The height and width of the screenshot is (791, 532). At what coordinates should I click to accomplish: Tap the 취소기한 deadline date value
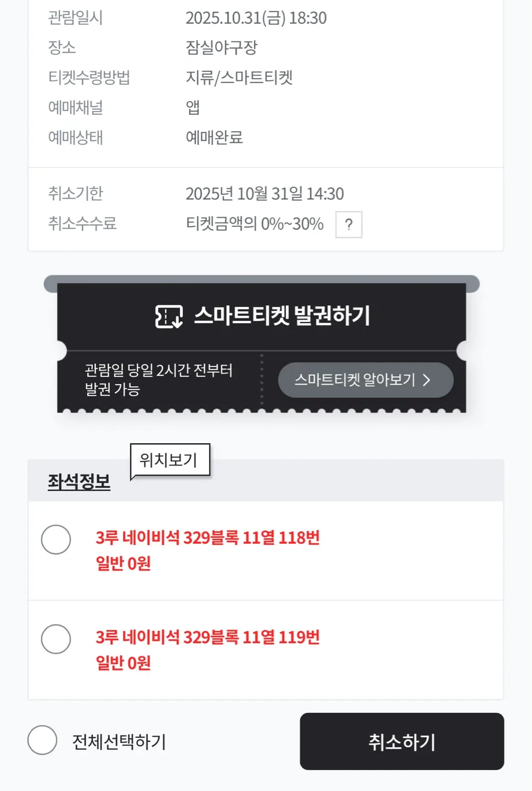(265, 194)
